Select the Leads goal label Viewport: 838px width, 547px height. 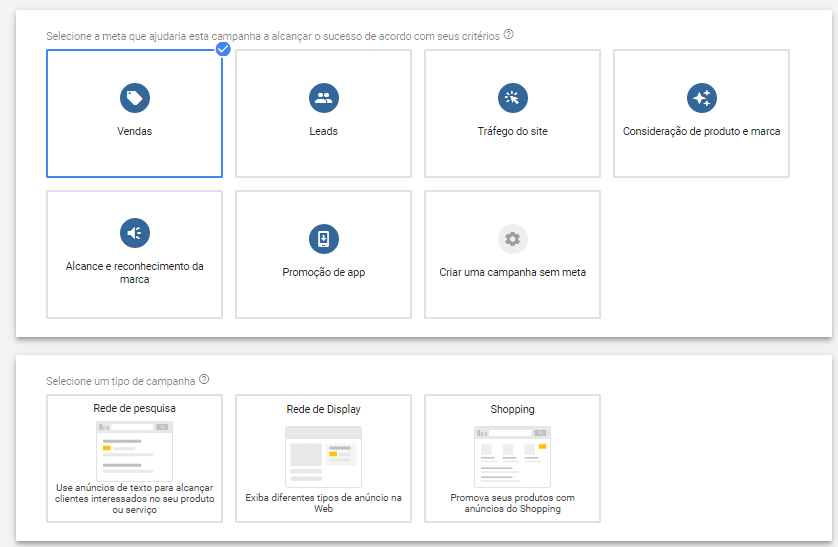point(323,131)
